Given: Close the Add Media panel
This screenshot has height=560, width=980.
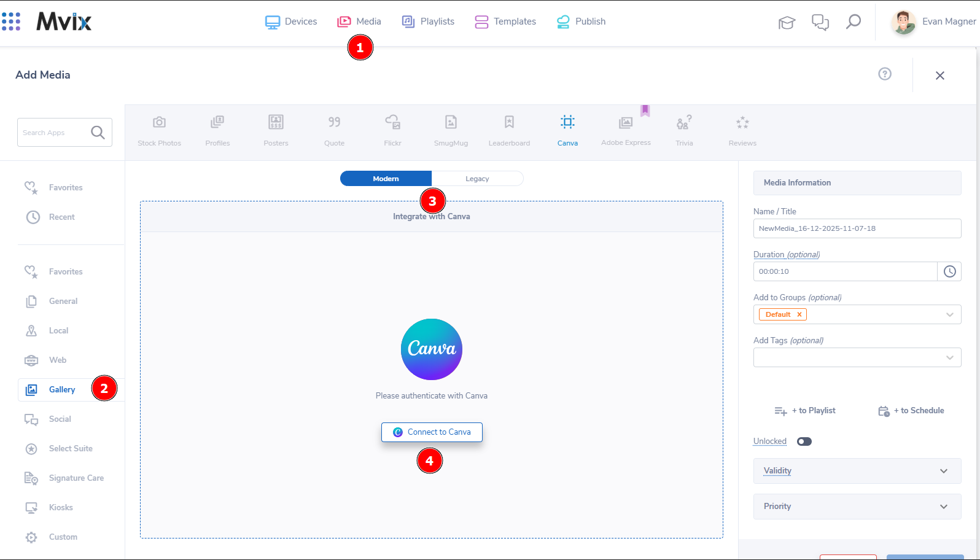Looking at the screenshot, I should coord(940,76).
